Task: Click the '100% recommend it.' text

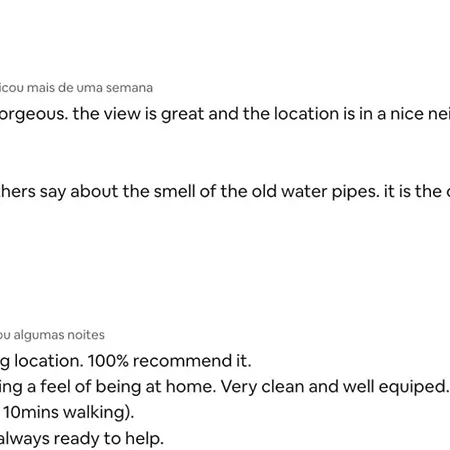Action: point(169,361)
